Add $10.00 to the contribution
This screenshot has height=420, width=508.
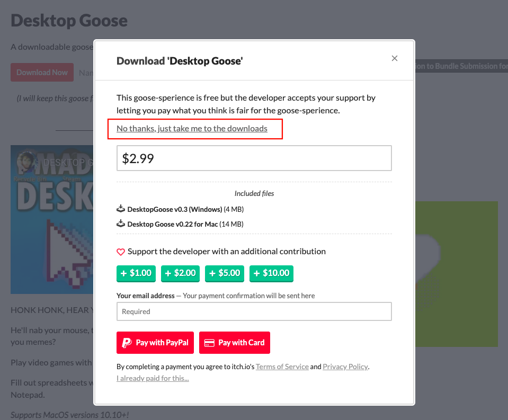tap(271, 273)
